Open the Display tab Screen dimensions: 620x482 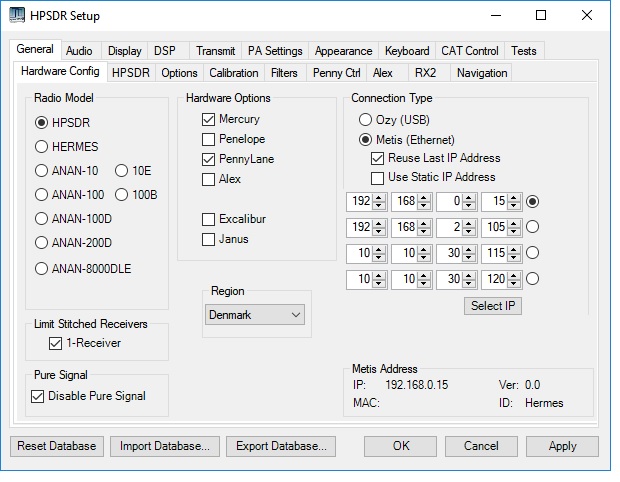coord(125,51)
